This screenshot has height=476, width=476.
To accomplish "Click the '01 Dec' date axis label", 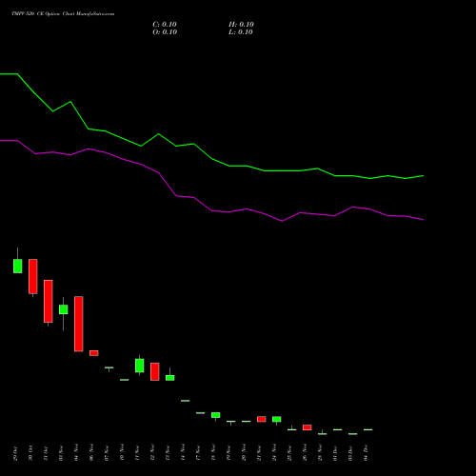I will (335, 453).
